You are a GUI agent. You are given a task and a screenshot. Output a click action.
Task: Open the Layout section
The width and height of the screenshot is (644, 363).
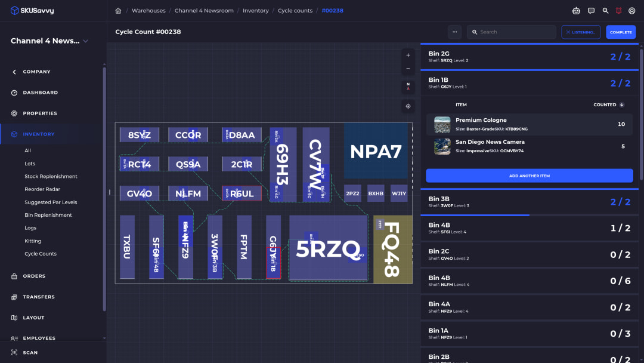pos(33,318)
